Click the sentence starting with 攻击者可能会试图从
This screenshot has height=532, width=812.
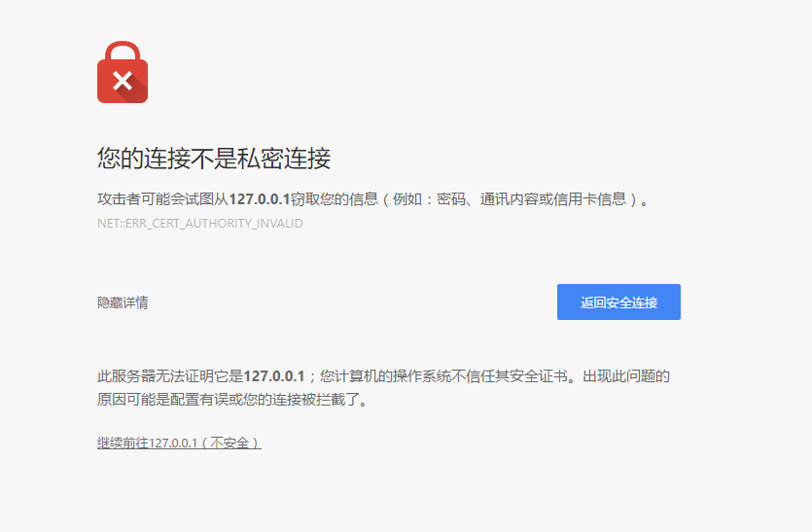pos(373,199)
